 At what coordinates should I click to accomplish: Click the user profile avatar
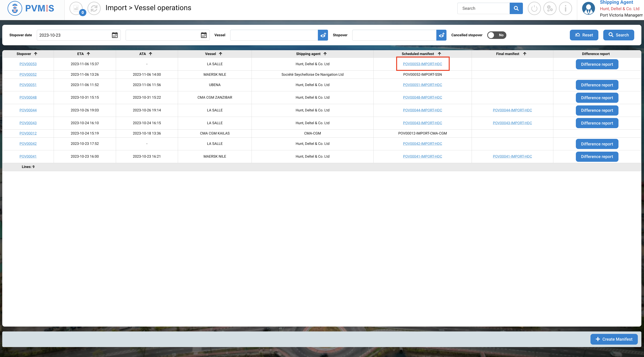pos(588,8)
